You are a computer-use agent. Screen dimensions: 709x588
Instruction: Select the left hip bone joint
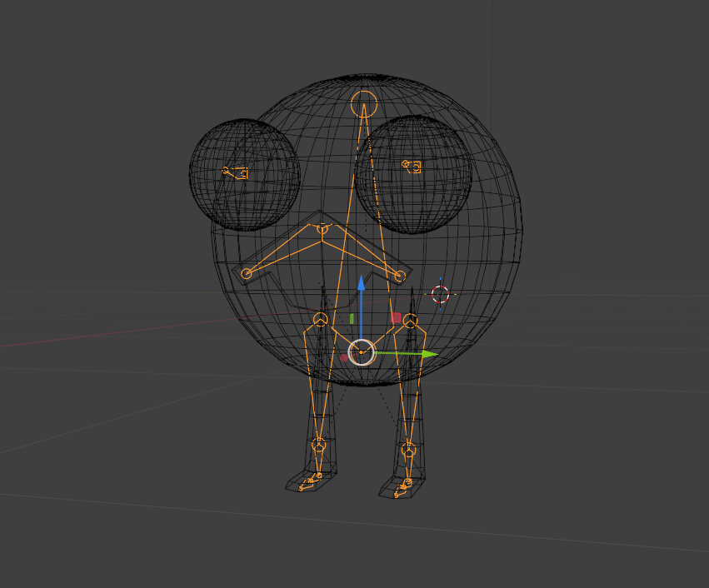pyautogui.click(x=321, y=320)
